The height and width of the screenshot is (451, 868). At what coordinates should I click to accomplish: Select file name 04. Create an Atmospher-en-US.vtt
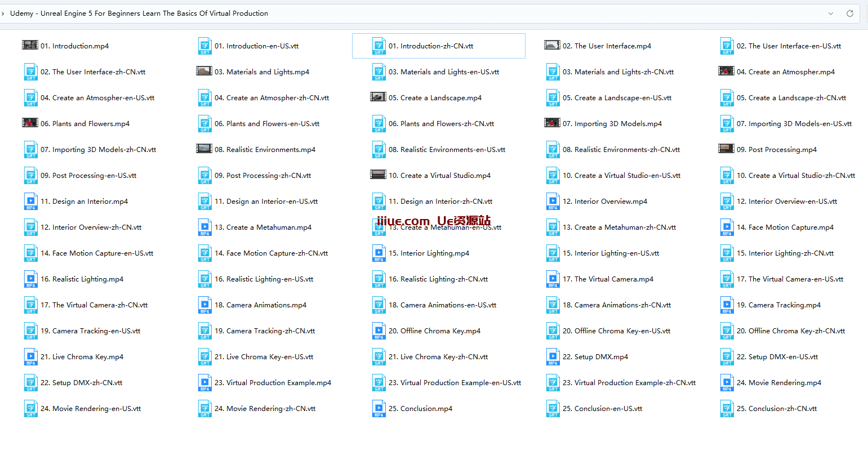(x=97, y=98)
